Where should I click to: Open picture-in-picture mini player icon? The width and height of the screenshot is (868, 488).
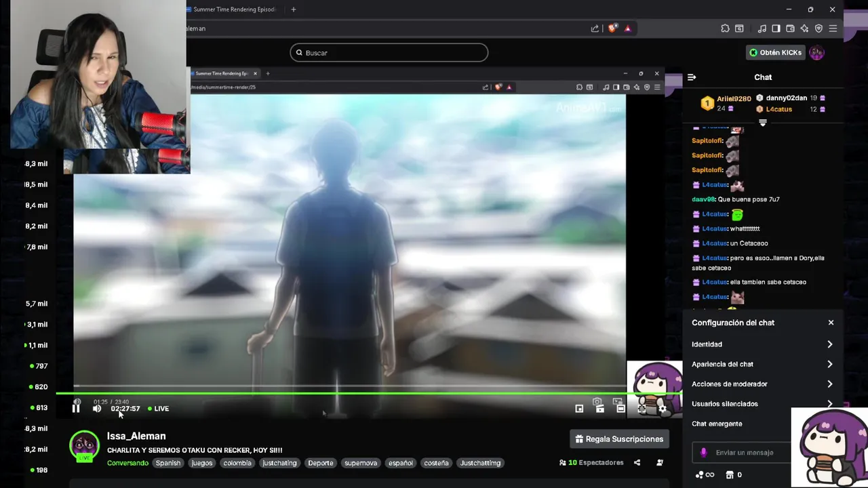(579, 409)
